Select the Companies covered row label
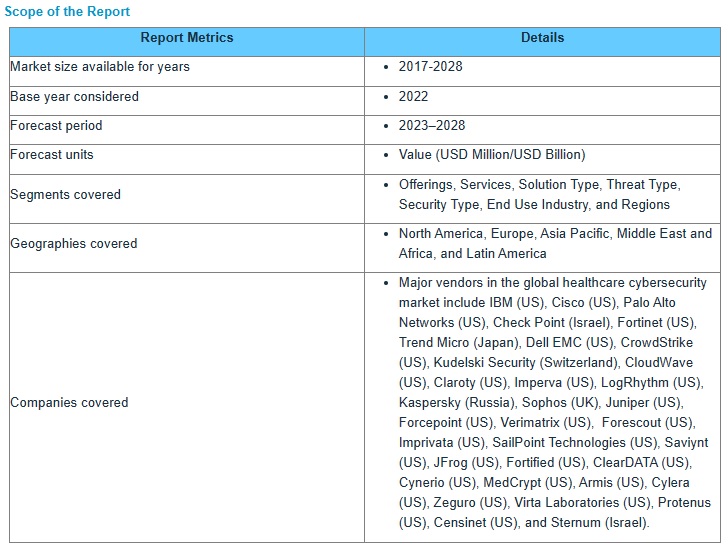The image size is (728, 546). click(69, 403)
